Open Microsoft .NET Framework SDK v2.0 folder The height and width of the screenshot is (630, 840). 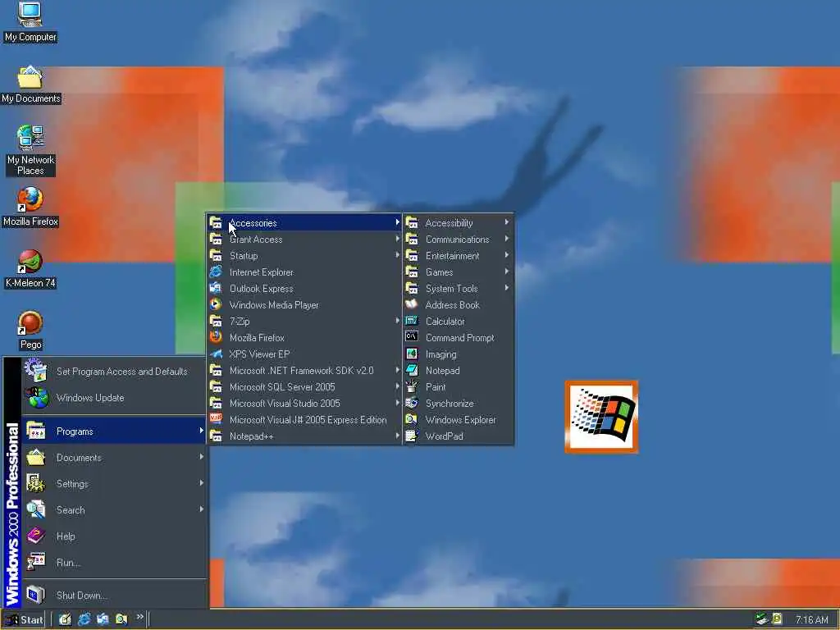point(304,370)
